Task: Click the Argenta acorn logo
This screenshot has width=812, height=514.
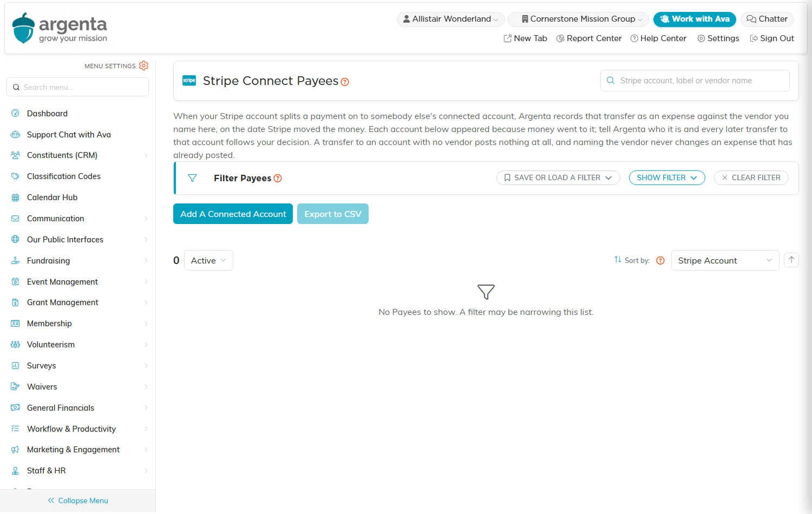Action: tap(23, 29)
